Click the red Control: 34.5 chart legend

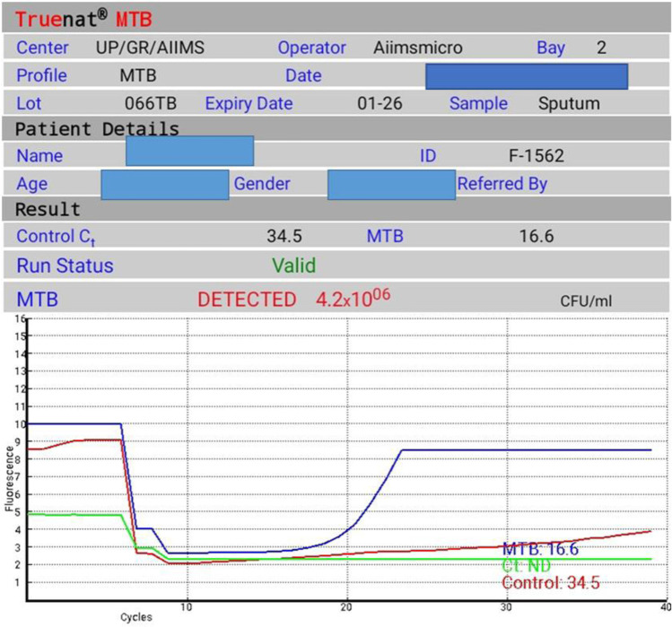tap(551, 583)
